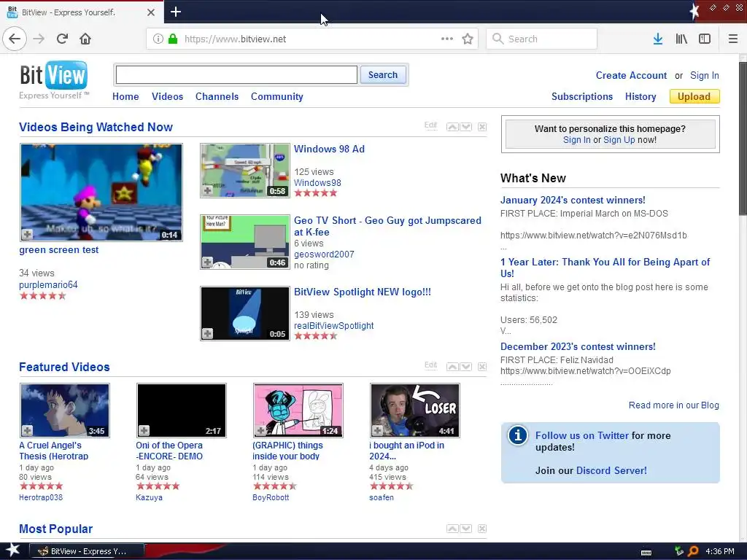Screen dimensions: 747x560
Task: Select BitView taskbar window button
Action: [x=86, y=551]
